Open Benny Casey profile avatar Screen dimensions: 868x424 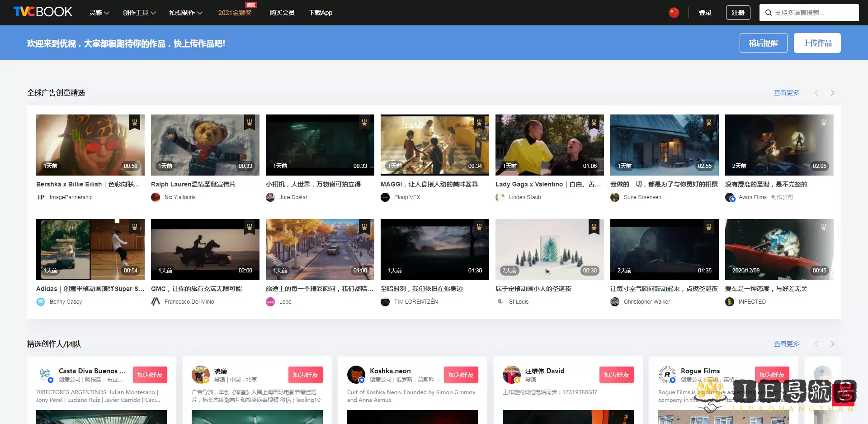coord(41,302)
